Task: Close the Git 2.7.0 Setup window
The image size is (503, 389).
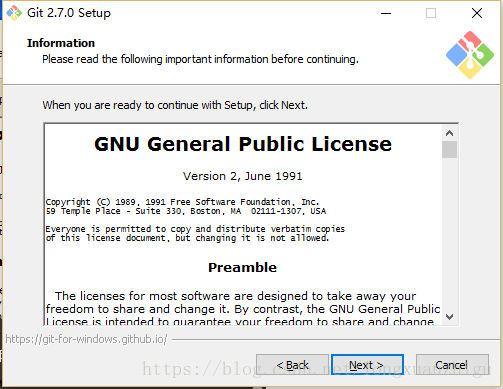Action: (x=477, y=13)
